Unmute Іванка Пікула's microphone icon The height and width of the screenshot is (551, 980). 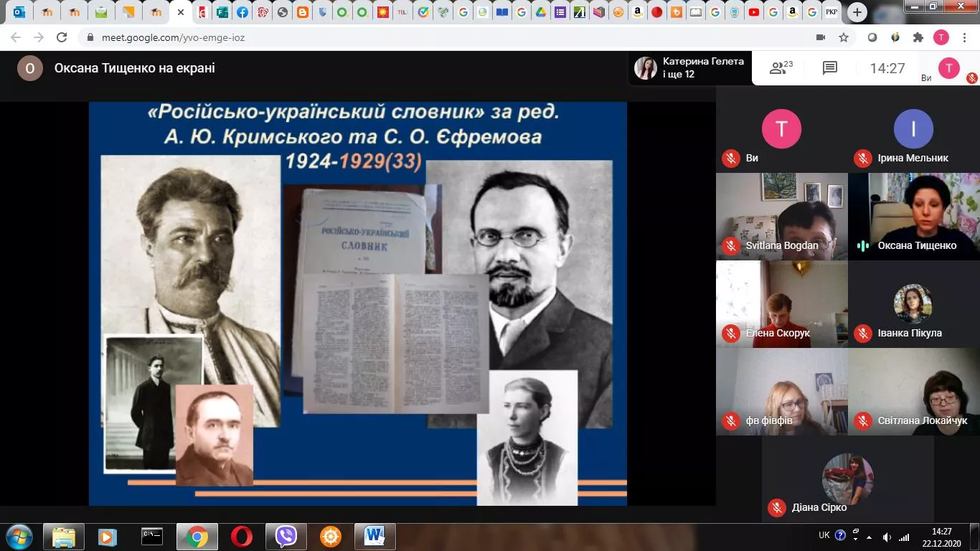tap(862, 333)
